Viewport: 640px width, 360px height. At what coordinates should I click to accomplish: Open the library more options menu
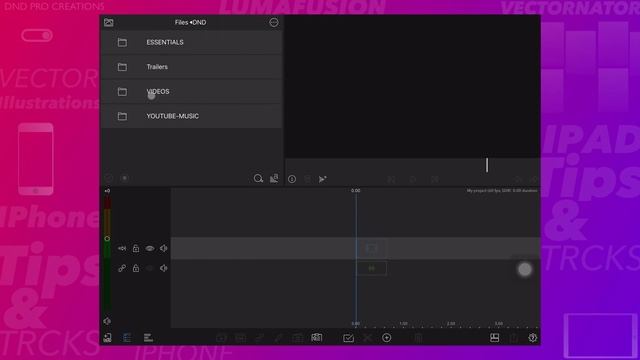(274, 22)
